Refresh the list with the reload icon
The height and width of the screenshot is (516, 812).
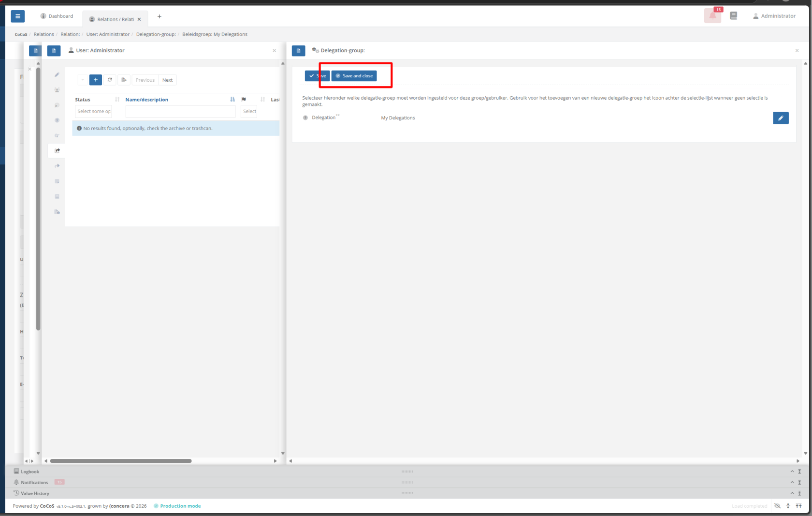coord(110,80)
